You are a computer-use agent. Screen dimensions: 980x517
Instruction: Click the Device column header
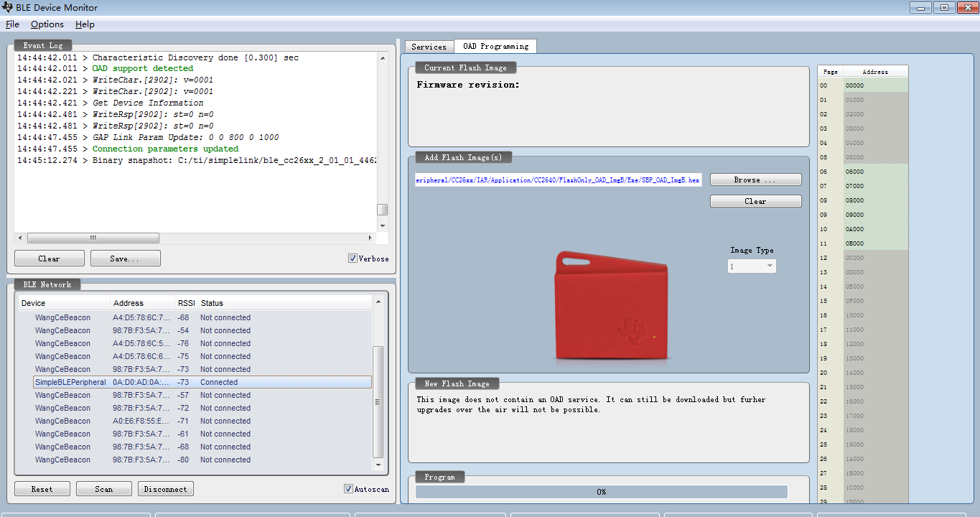click(x=65, y=303)
